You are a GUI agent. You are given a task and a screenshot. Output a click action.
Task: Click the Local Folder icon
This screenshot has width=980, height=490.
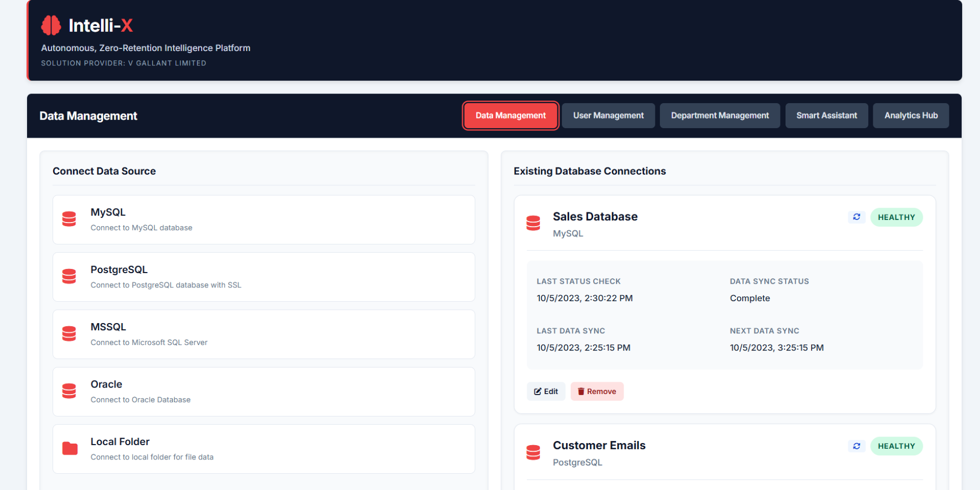point(69,448)
